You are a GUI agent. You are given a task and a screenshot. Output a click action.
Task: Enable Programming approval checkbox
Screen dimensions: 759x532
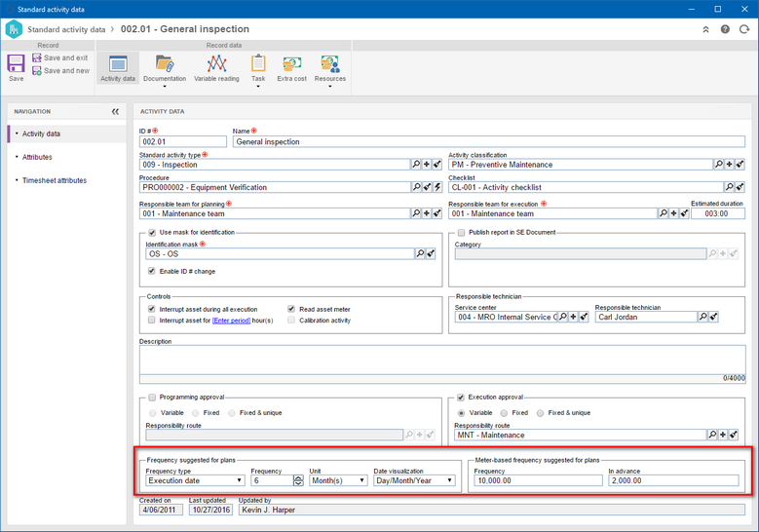152,398
